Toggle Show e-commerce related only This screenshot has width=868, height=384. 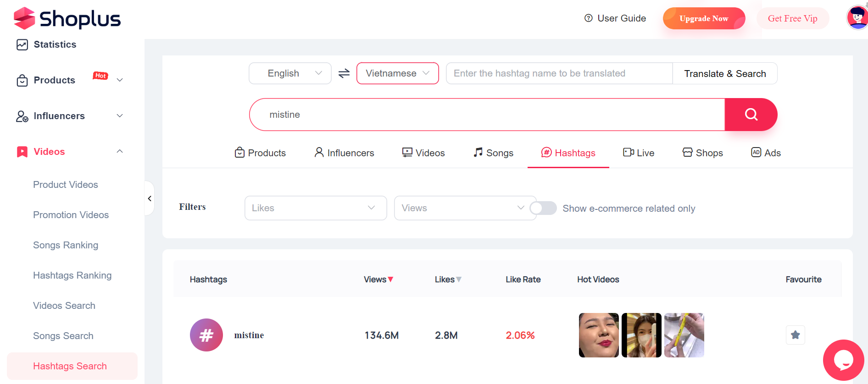tap(543, 208)
